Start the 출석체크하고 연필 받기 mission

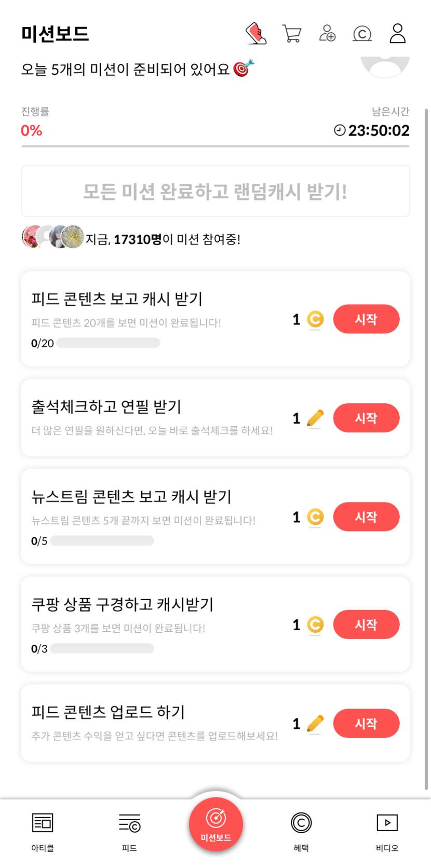coord(366,418)
